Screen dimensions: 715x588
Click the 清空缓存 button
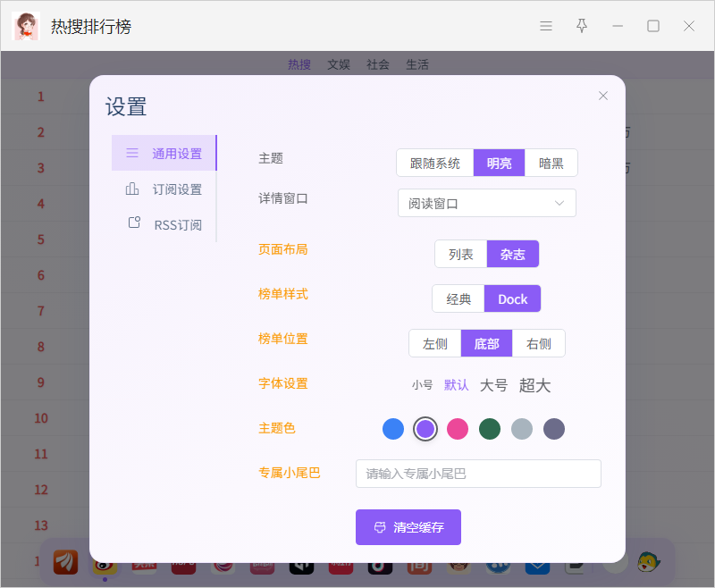point(408,527)
